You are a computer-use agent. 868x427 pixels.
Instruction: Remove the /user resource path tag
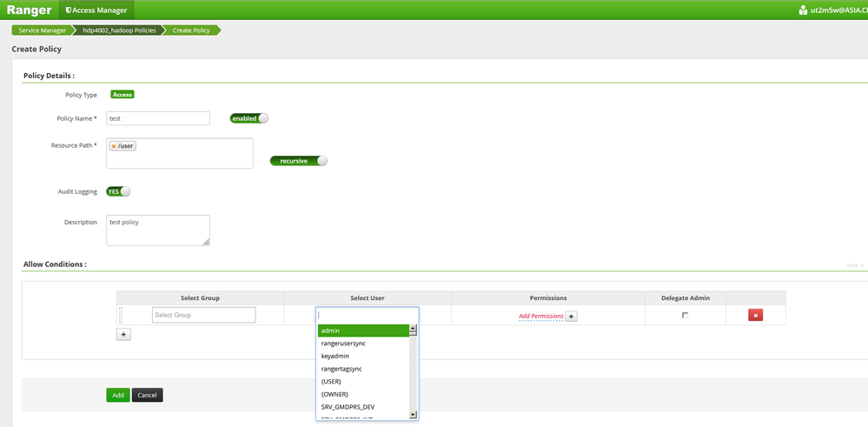114,146
